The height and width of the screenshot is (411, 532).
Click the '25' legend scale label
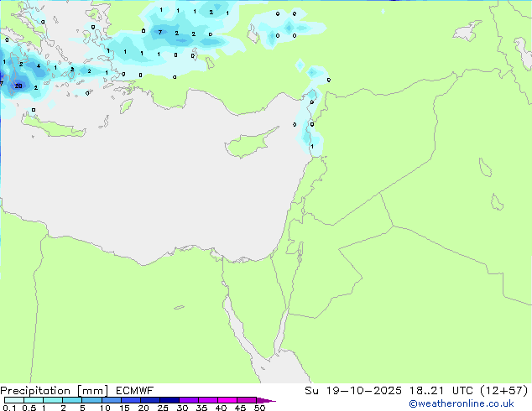point(163,408)
